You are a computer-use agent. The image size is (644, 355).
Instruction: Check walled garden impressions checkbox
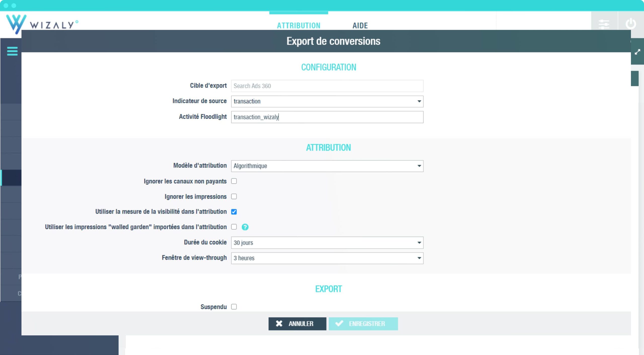(234, 227)
